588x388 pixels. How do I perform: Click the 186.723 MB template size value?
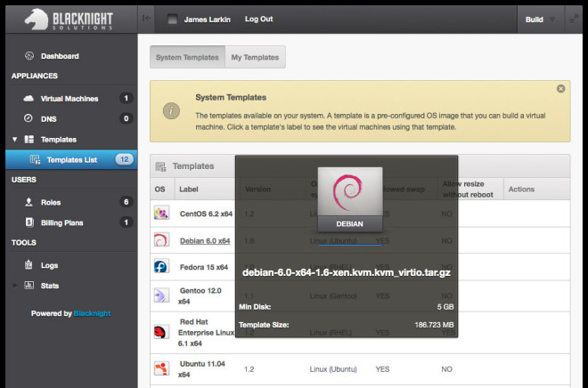(x=434, y=325)
